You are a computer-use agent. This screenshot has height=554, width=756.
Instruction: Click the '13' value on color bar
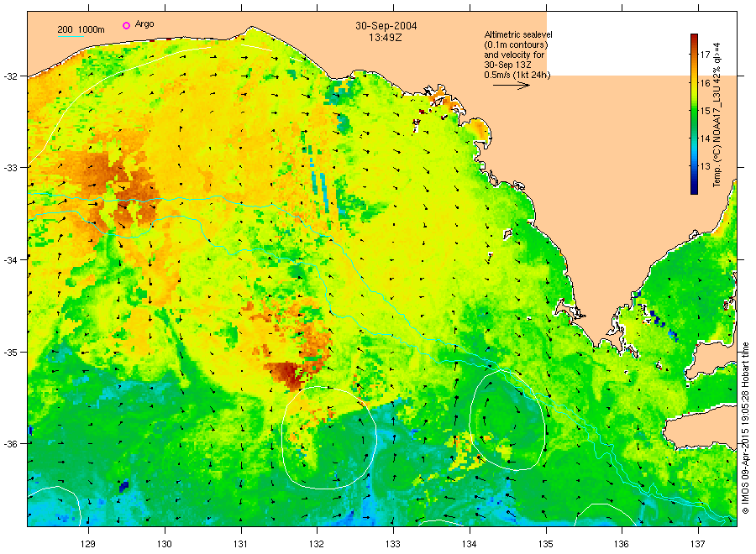click(705, 167)
